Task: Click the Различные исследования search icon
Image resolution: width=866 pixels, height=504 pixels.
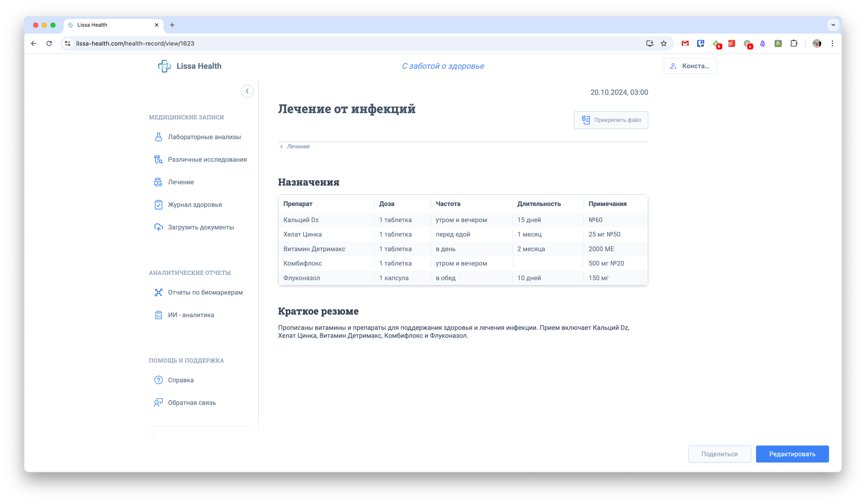Action: click(158, 160)
